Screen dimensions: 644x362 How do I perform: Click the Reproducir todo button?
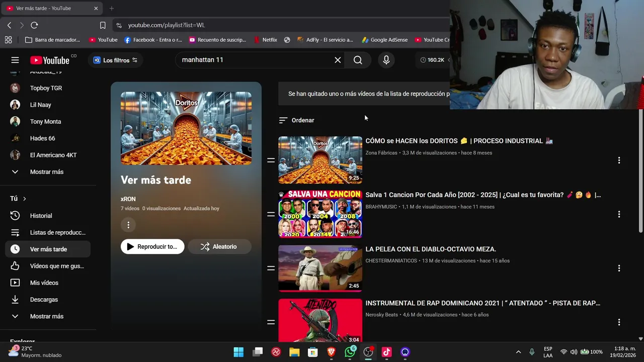pyautogui.click(x=152, y=246)
